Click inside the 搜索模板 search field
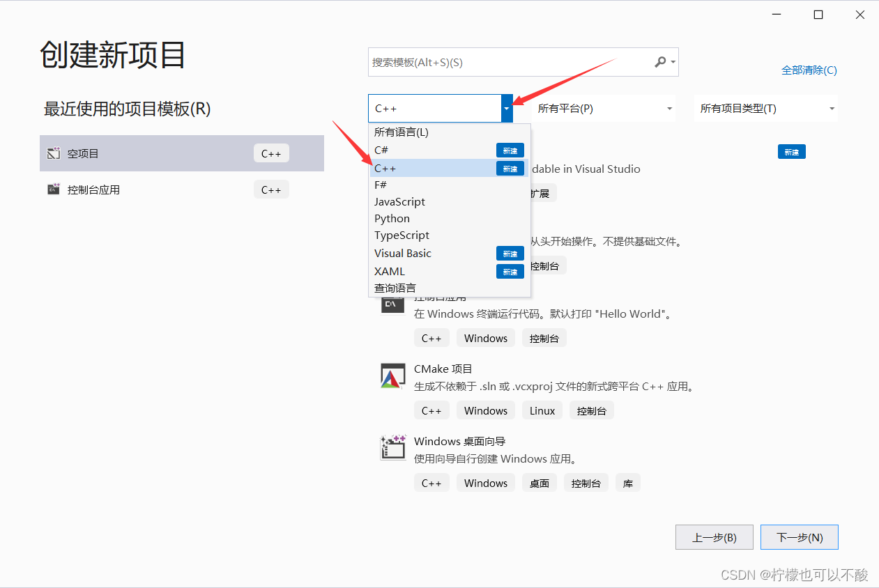The width and height of the screenshot is (879, 588). [x=488, y=62]
